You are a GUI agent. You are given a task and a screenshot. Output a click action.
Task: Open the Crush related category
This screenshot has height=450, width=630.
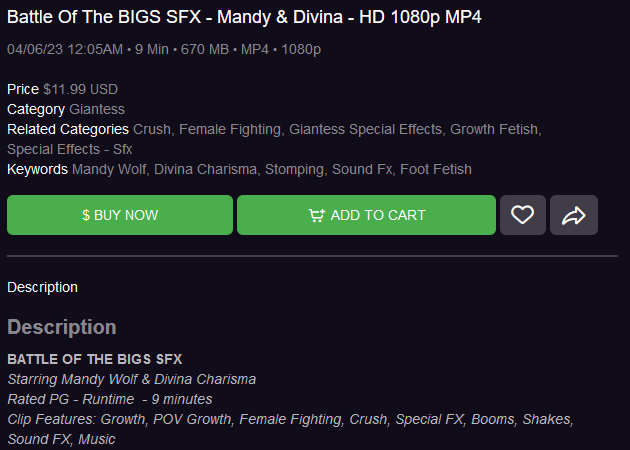(x=152, y=129)
